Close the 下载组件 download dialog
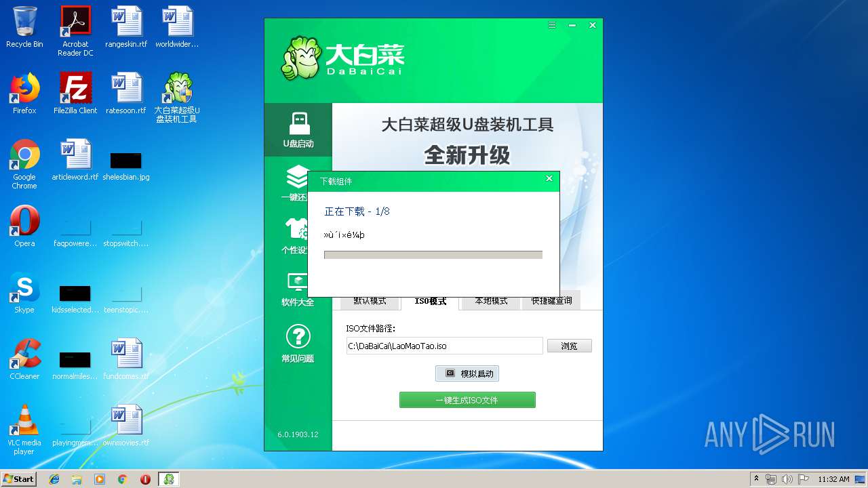Screen dimensions: 868x488 [x=549, y=179]
